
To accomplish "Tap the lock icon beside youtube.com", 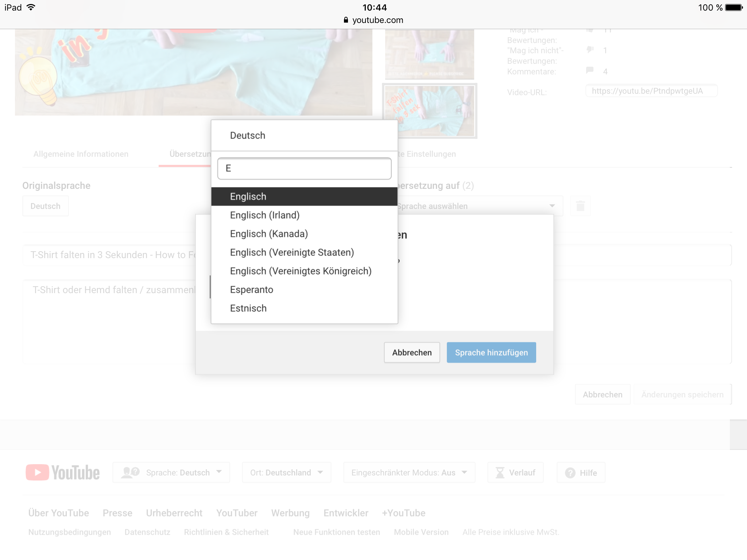I will (x=346, y=20).
